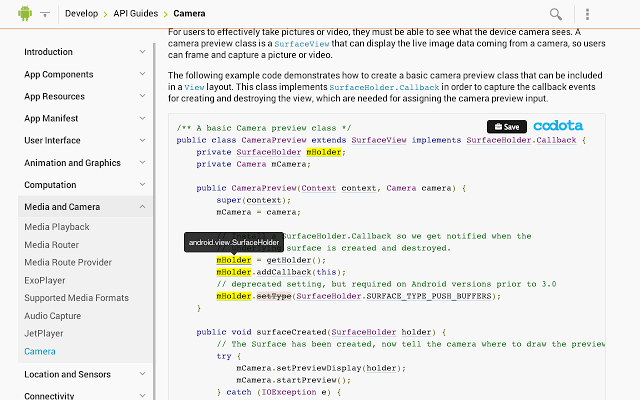Image resolution: width=640 pixels, height=400 pixels.
Task: Click SurfaceView in extends clause
Action: click(379, 140)
